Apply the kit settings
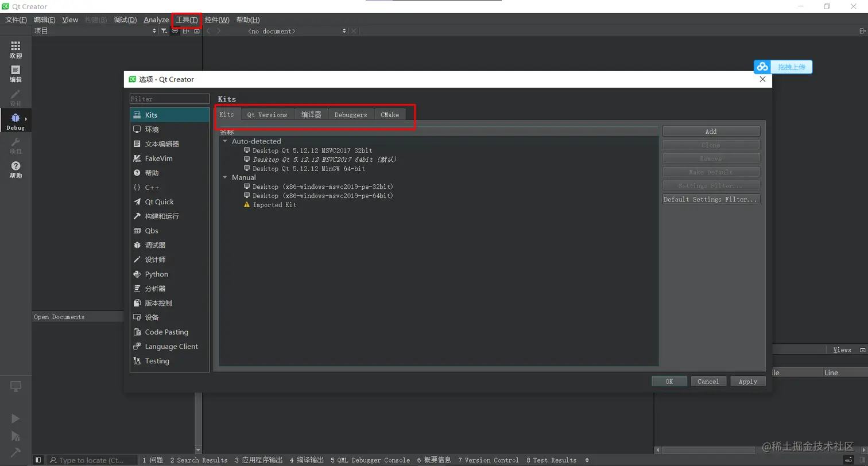This screenshot has width=868, height=466. pos(748,382)
